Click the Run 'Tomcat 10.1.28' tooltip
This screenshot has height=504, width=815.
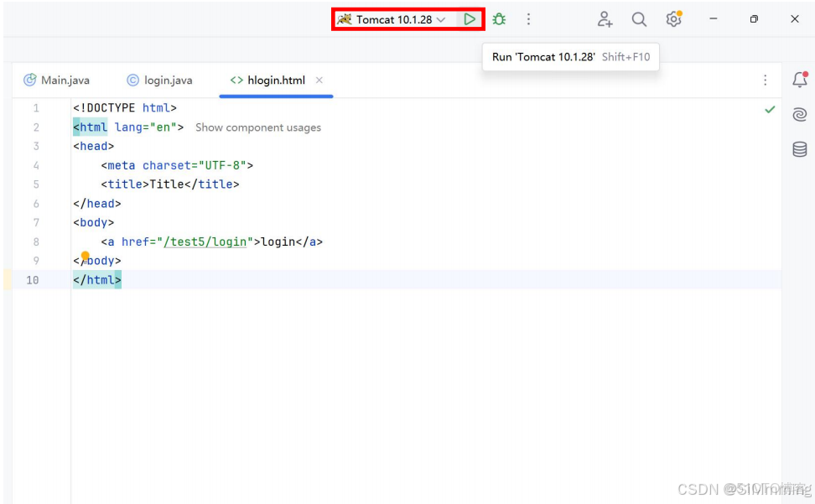click(x=570, y=57)
